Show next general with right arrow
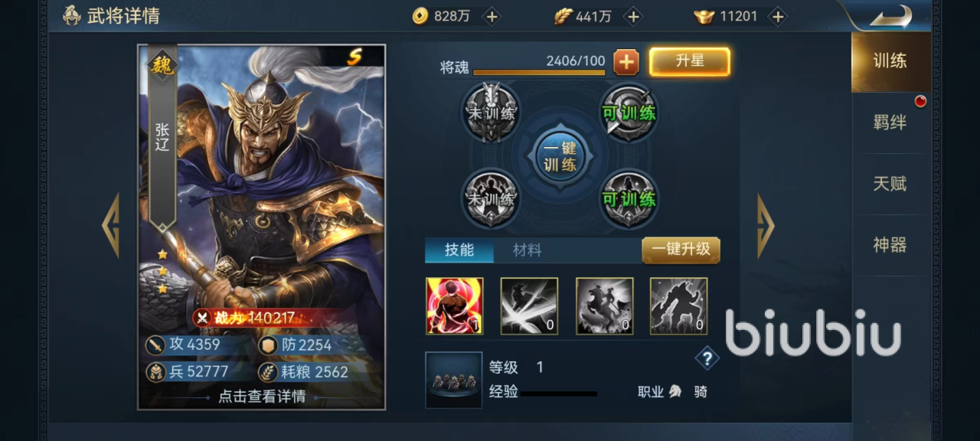980x441 pixels. (x=766, y=226)
